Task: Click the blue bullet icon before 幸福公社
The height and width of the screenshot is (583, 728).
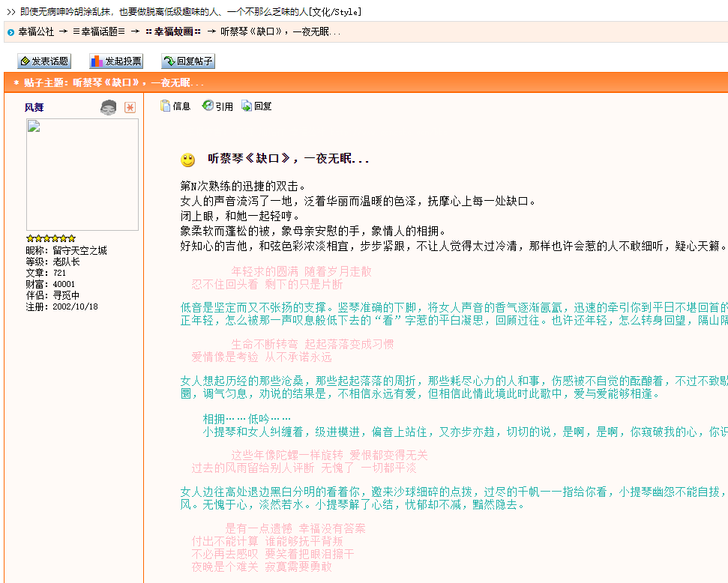Action: (x=10, y=32)
